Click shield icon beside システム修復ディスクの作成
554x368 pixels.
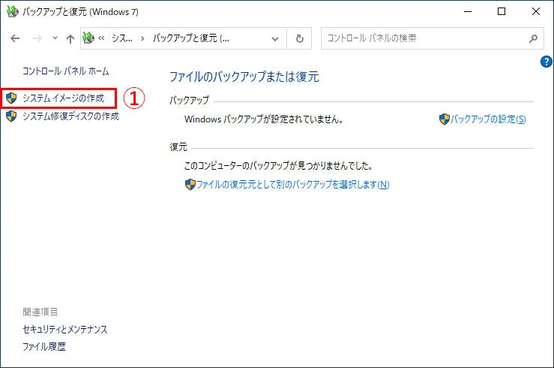12,116
